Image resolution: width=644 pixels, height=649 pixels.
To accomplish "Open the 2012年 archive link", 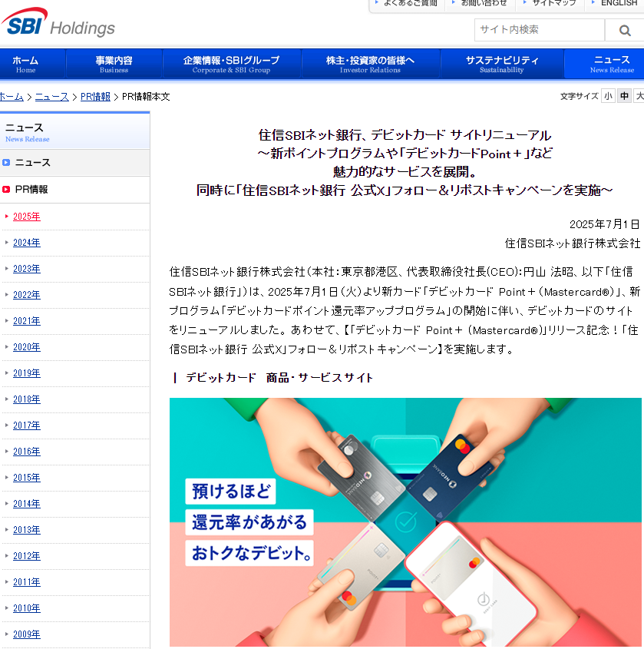I will click(x=26, y=555).
